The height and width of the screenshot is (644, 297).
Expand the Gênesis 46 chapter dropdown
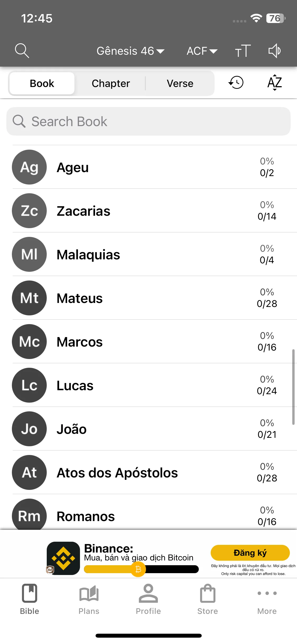pos(130,51)
